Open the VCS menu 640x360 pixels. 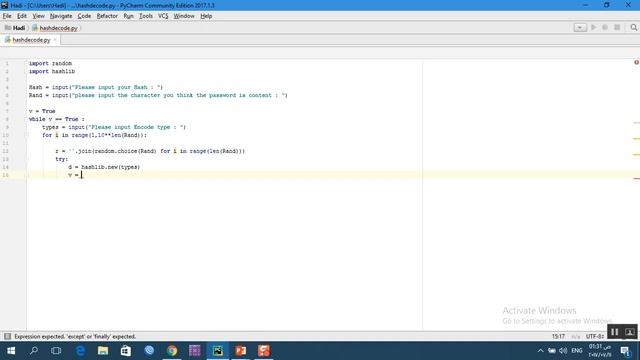(x=163, y=16)
